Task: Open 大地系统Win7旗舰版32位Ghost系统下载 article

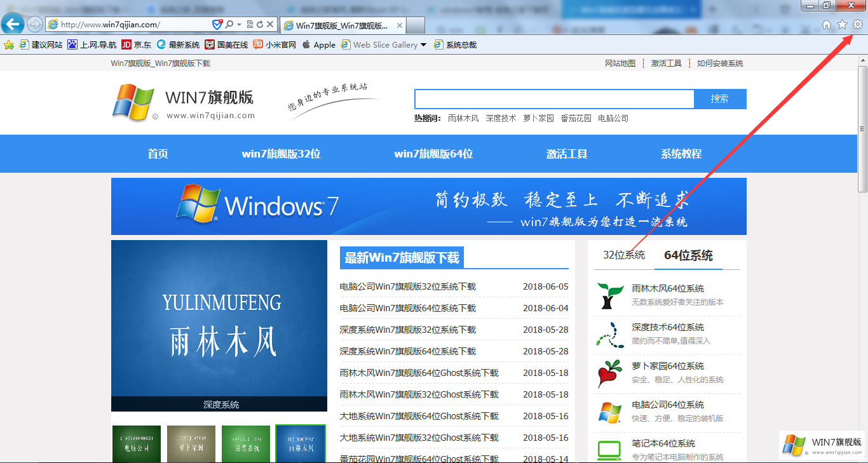Action: pos(419,438)
